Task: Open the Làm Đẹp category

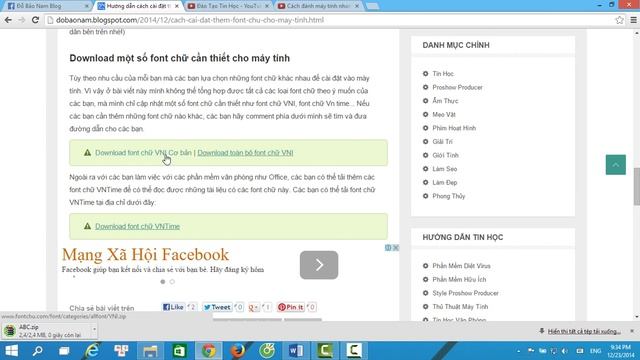Action: [444, 182]
